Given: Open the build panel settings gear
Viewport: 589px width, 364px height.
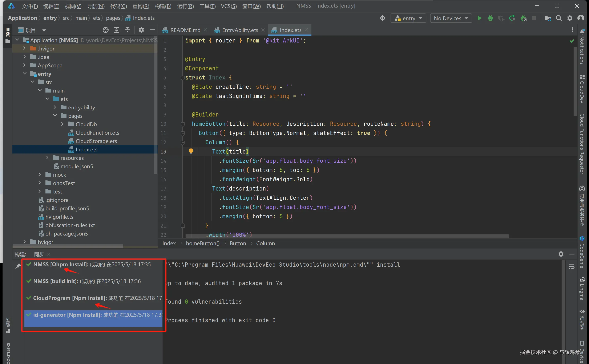Looking at the screenshot, I should tap(561, 254).
